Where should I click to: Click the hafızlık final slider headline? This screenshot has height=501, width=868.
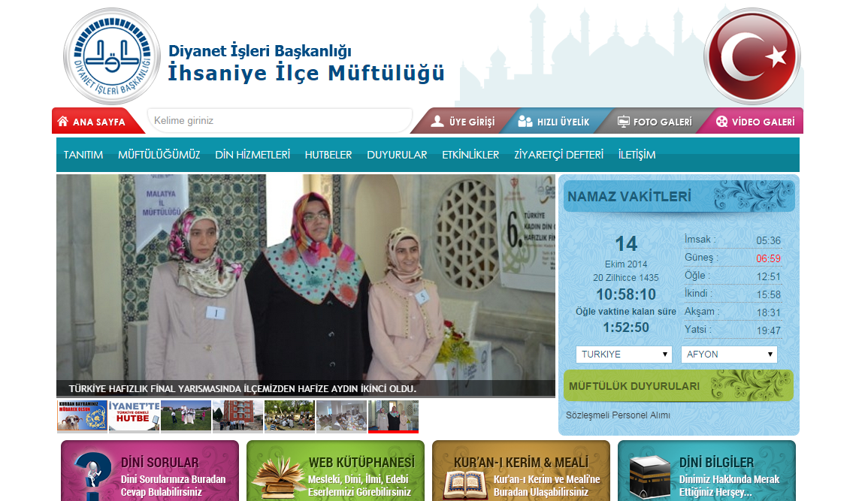pos(242,389)
